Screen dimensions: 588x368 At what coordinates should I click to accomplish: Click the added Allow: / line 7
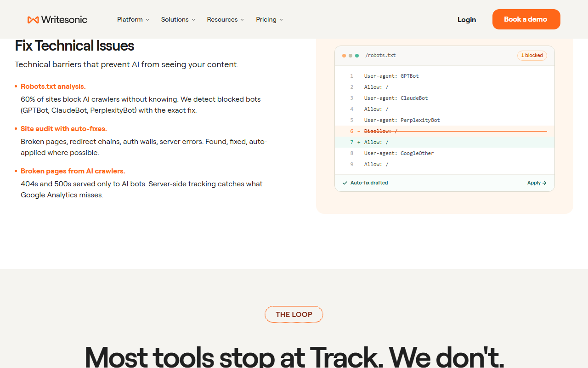[444, 142]
